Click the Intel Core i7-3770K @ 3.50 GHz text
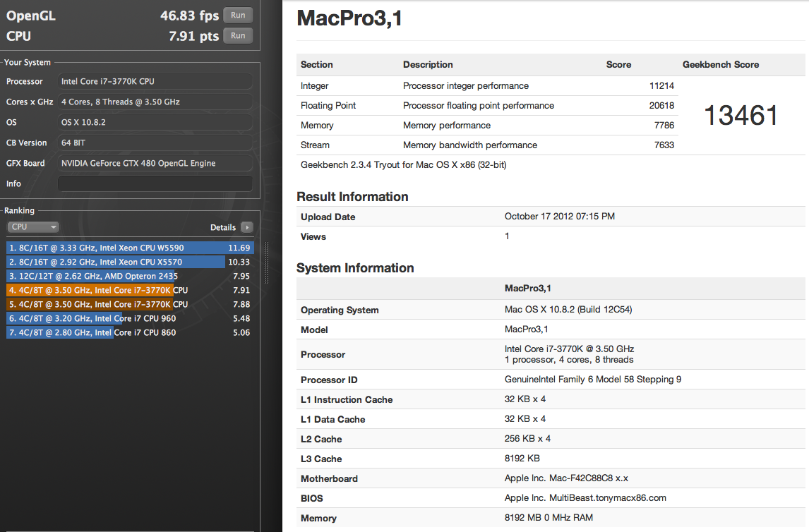 pos(569,349)
